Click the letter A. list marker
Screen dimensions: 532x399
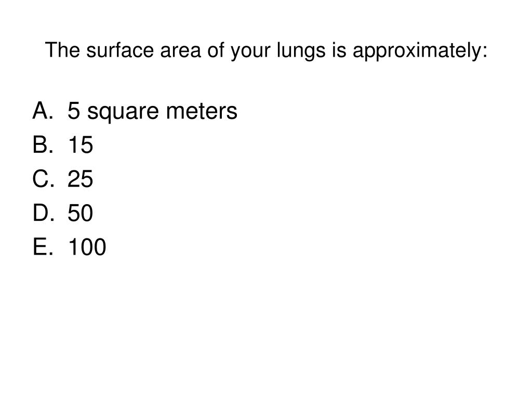point(43,111)
